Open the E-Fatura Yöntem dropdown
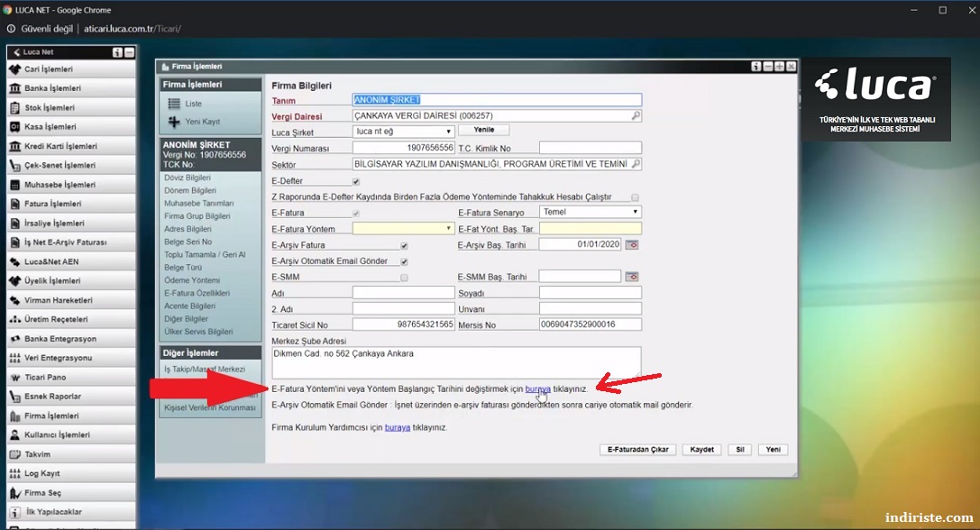The width and height of the screenshot is (980, 530). 403,229
